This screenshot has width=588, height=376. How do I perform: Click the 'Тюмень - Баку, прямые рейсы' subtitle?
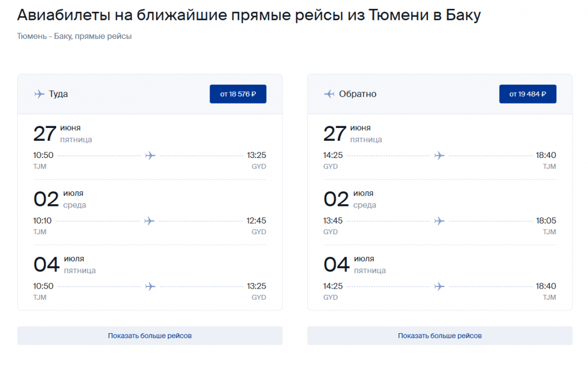(74, 36)
